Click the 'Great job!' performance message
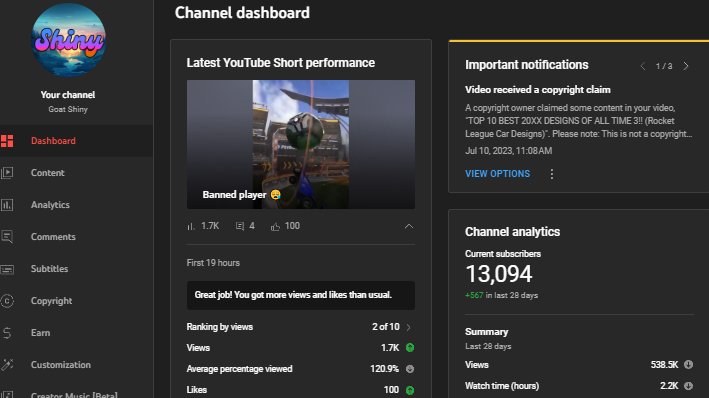The image size is (709, 398). (301, 295)
